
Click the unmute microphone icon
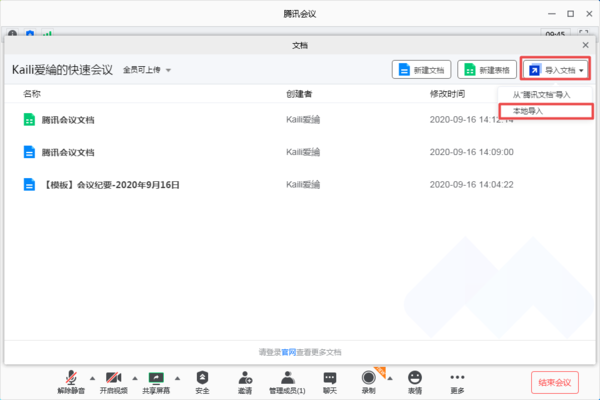pyautogui.click(x=71, y=378)
